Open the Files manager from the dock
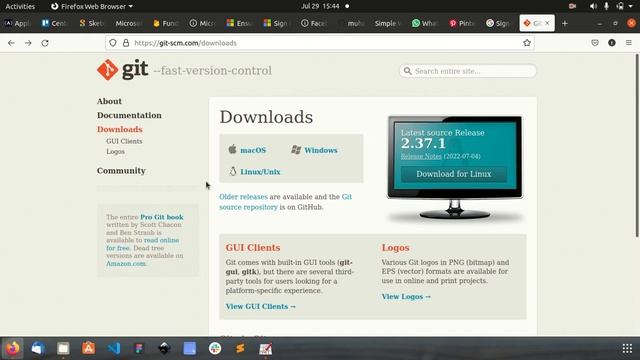Image resolution: width=640 pixels, height=360 pixels. coord(63,348)
